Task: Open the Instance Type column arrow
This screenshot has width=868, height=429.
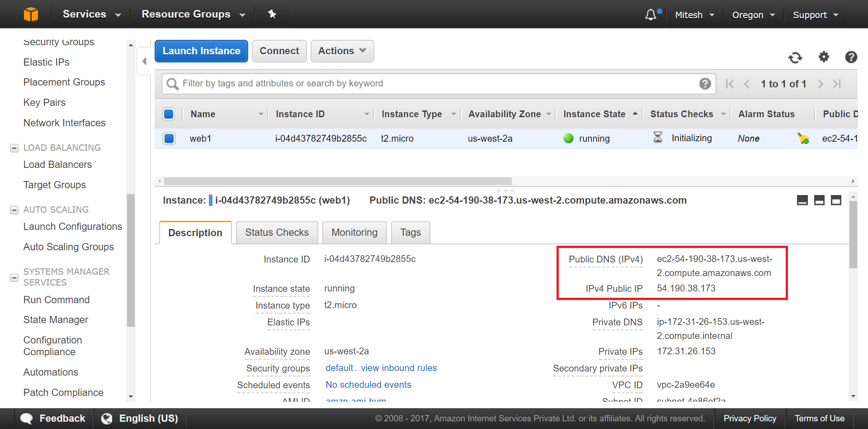Action: pyautogui.click(x=453, y=114)
